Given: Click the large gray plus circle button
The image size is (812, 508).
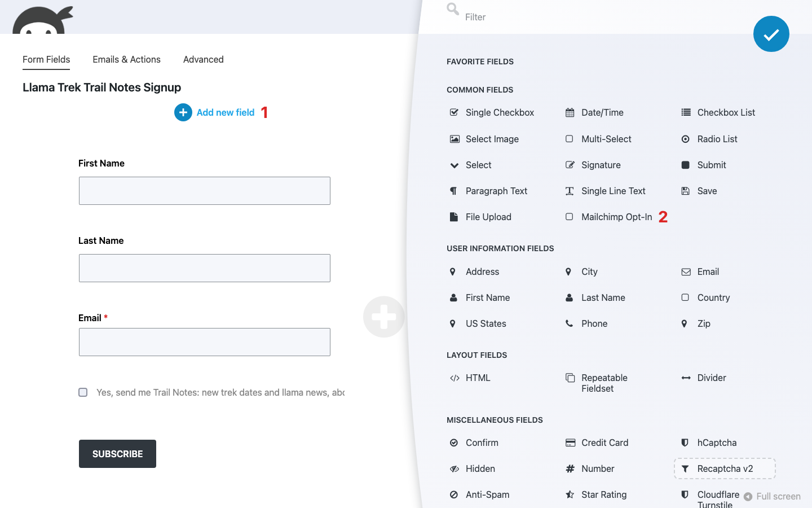Looking at the screenshot, I should pyautogui.click(x=384, y=317).
